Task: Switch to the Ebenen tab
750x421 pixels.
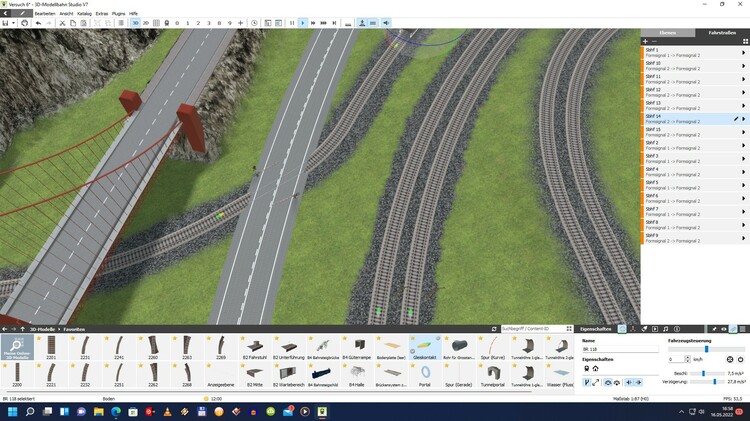Action: pyautogui.click(x=668, y=33)
